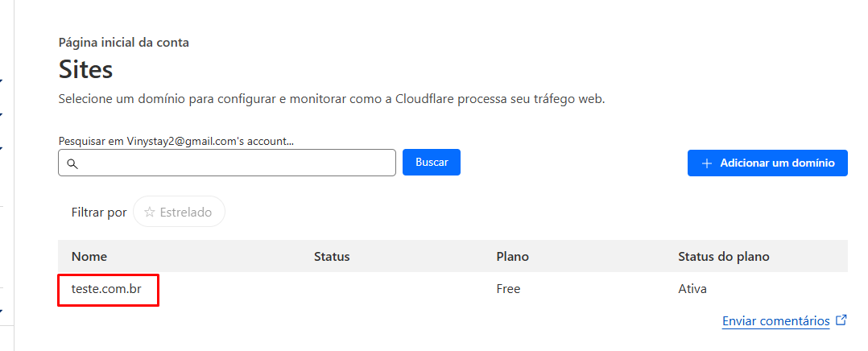Sort by the Nome column header

point(89,256)
